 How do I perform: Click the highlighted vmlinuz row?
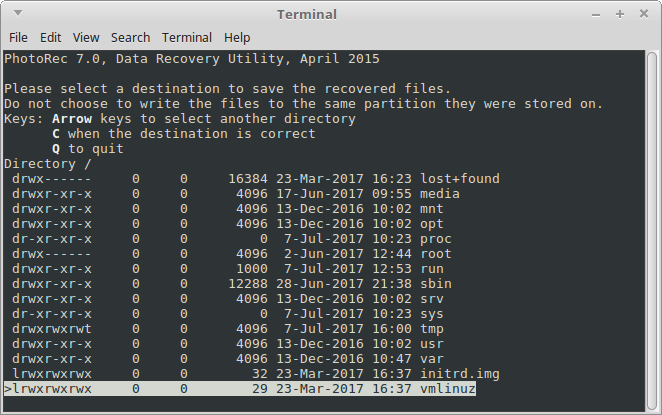click(240, 389)
